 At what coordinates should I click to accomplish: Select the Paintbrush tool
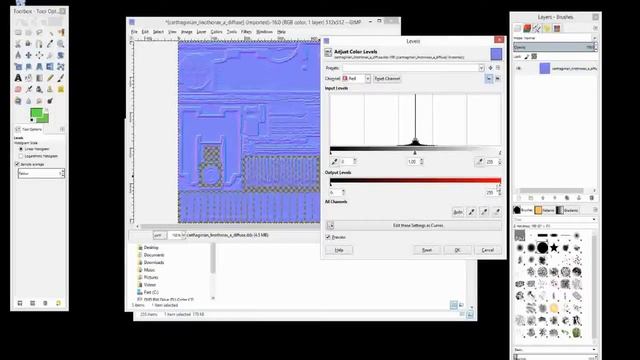pos(61,78)
